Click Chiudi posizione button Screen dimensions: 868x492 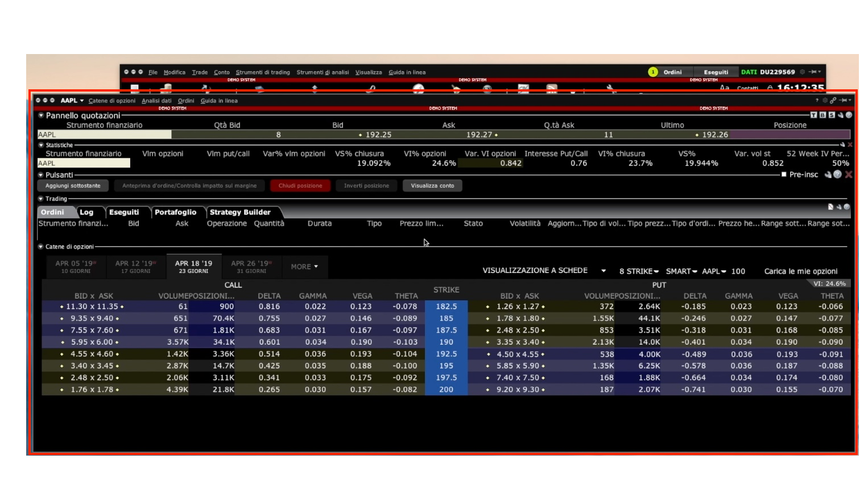pos(300,185)
